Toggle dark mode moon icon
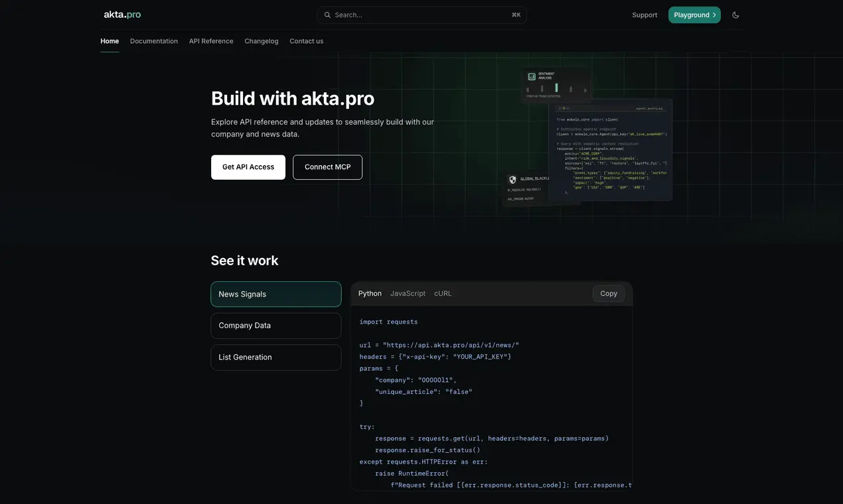This screenshot has width=843, height=504. pyautogui.click(x=735, y=15)
